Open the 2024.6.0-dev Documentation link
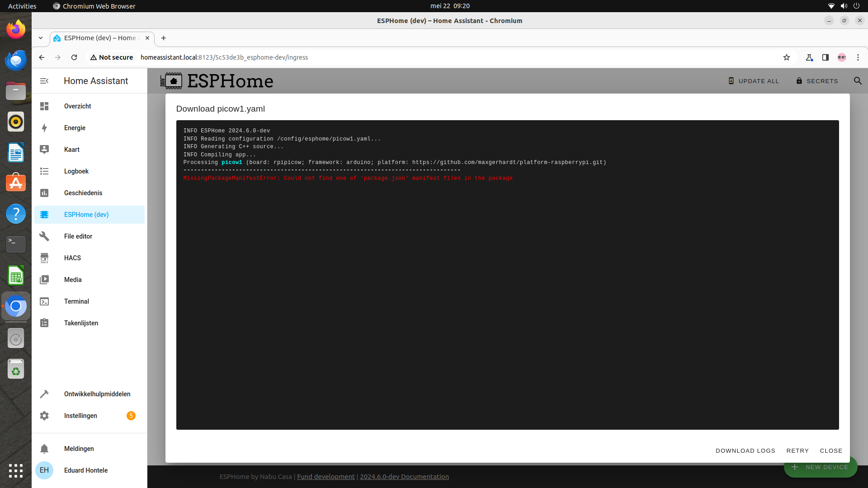The image size is (868, 488). click(x=404, y=477)
